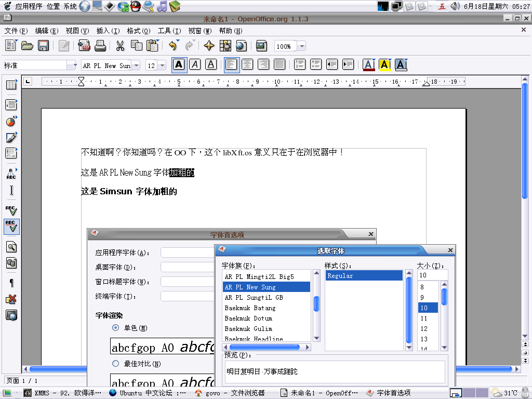Toggle AutoSpellcheck in the side toolbar
This screenshot has width=532, height=399.
coord(11,227)
